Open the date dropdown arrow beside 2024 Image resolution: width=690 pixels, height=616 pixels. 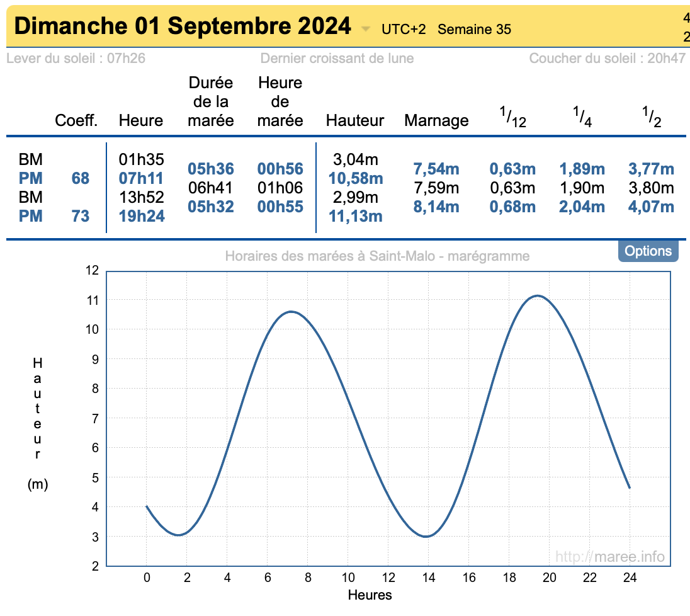click(366, 29)
